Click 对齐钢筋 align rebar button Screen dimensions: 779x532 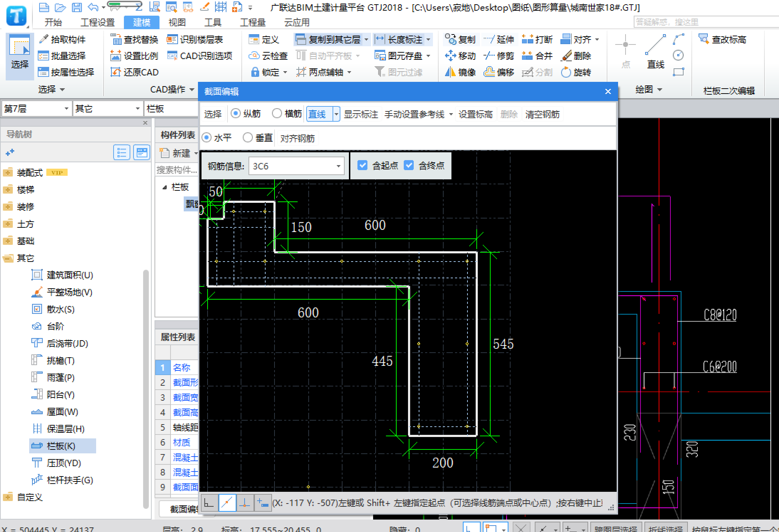pos(297,138)
